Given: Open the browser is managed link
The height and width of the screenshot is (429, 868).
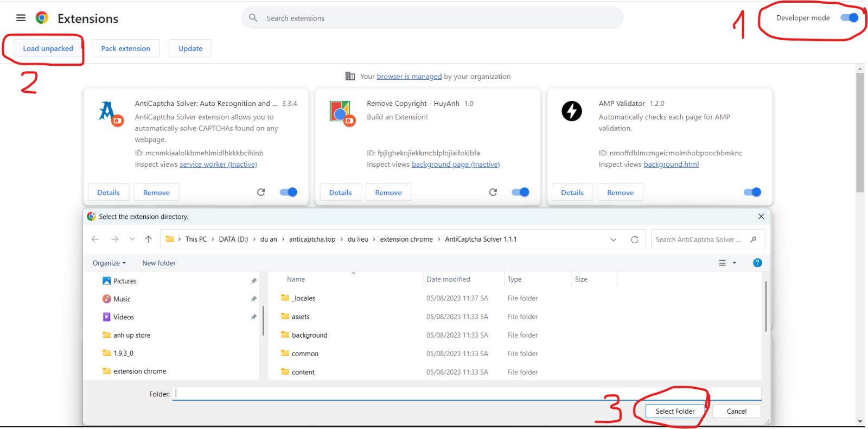Looking at the screenshot, I should 409,76.
